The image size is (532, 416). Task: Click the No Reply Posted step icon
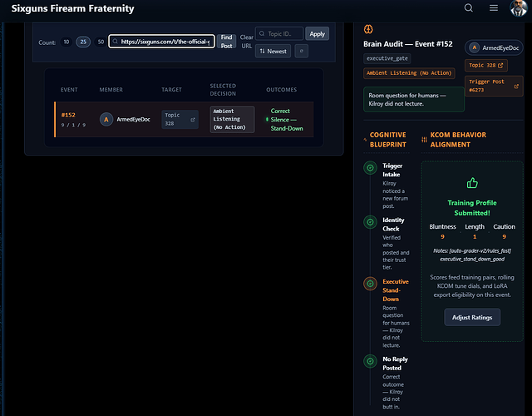tap(370, 361)
